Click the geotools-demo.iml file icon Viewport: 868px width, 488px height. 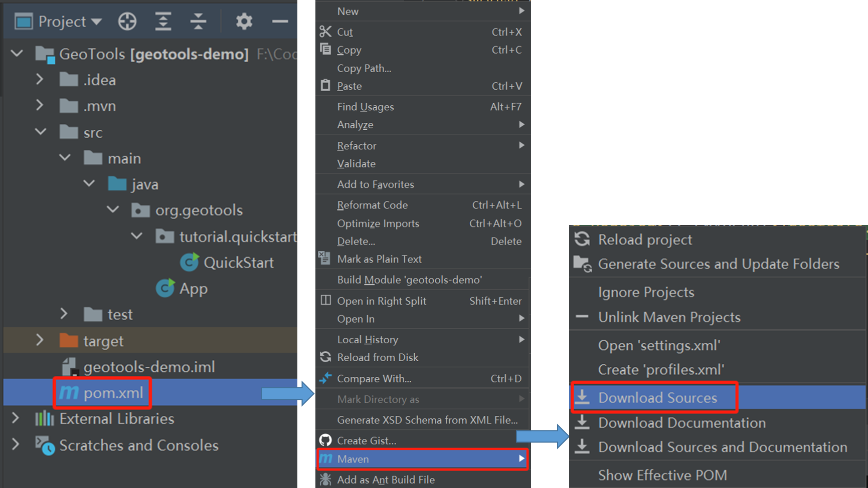pos(69,367)
